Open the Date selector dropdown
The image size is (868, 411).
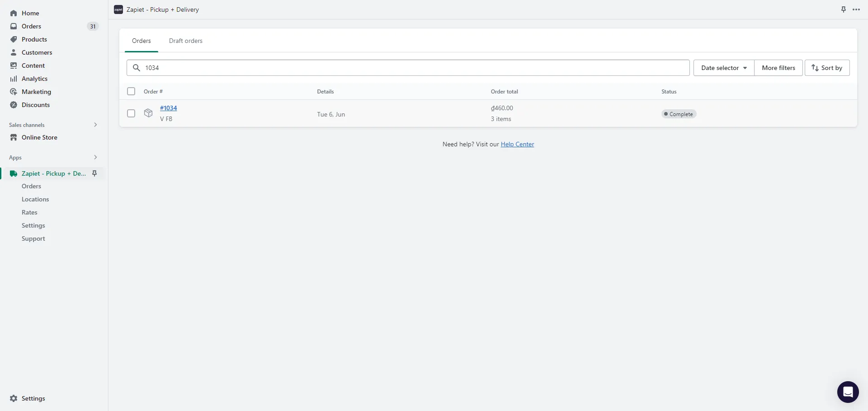(x=724, y=68)
